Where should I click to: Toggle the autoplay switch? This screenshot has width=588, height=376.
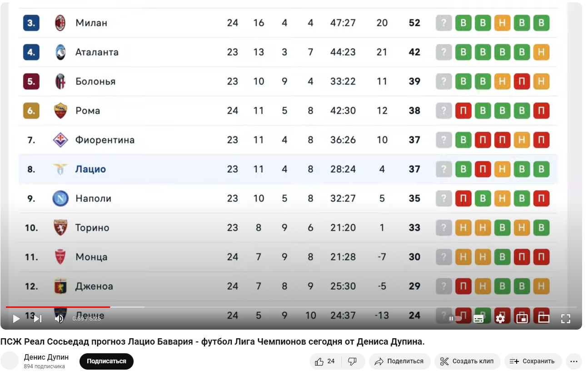455,319
